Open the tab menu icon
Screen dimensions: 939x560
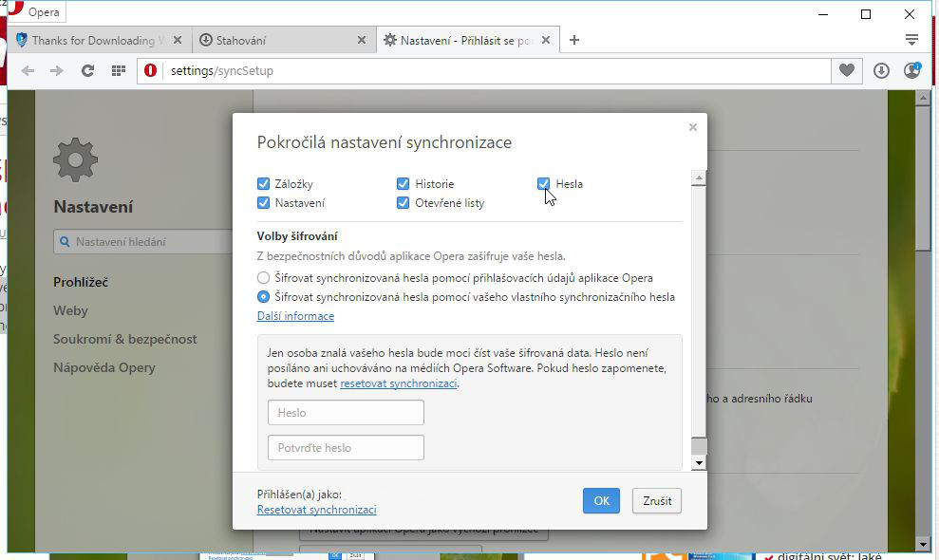[x=912, y=40]
